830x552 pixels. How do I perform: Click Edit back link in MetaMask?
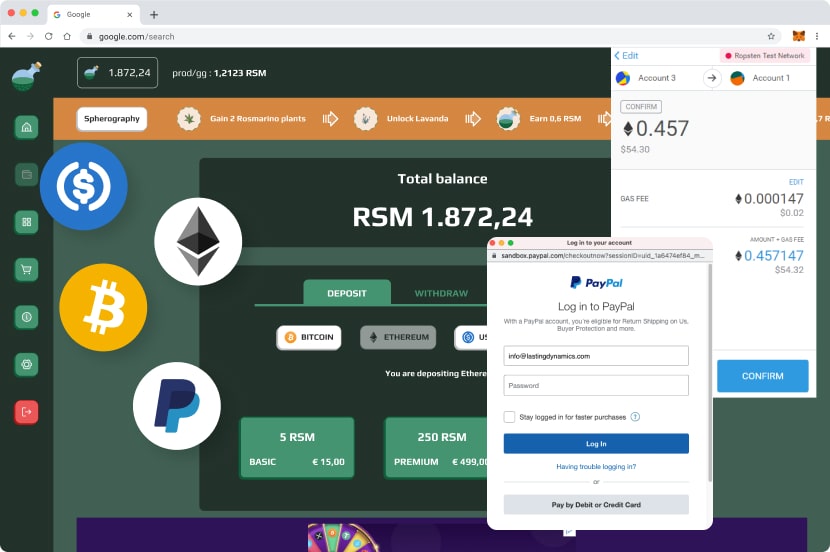(x=627, y=56)
